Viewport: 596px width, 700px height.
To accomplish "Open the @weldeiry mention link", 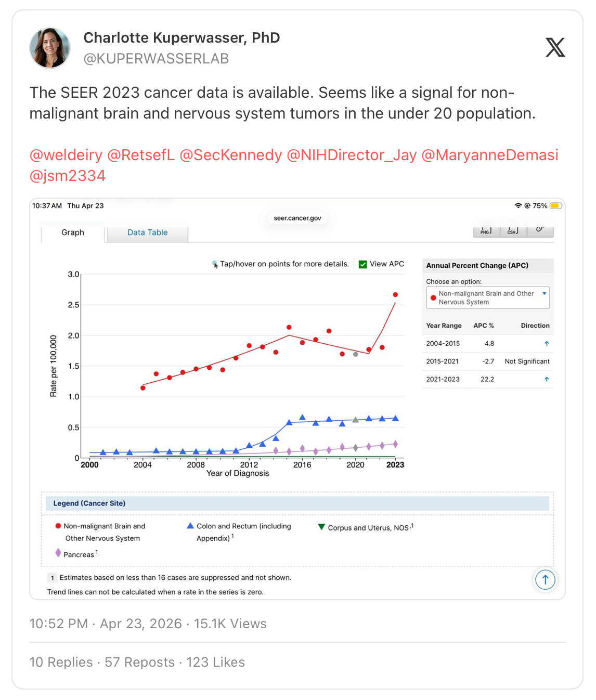I will pos(66,155).
